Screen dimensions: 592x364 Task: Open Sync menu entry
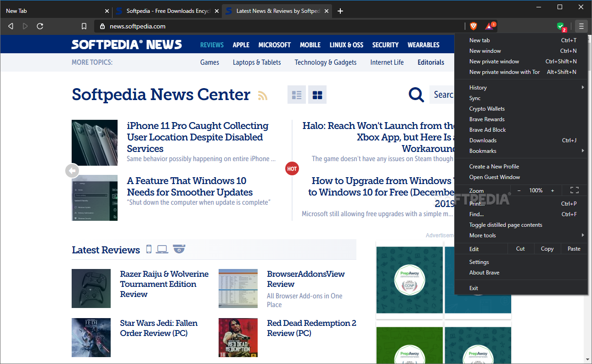(521, 98)
